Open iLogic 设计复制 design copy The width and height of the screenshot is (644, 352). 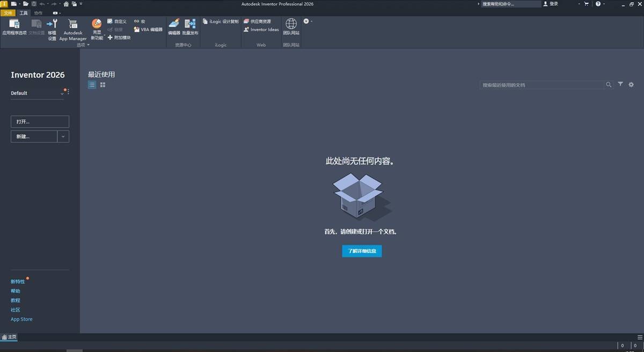tap(221, 21)
